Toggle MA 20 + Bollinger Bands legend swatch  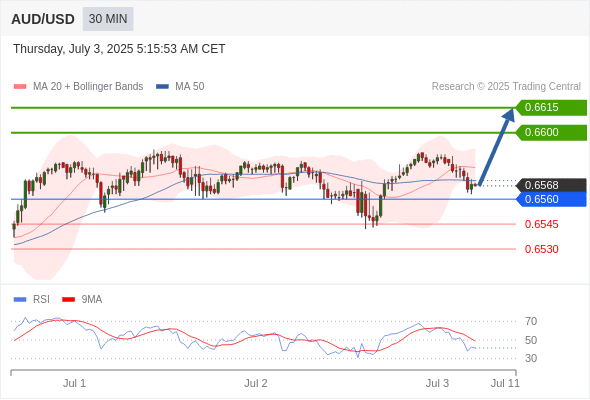[x=20, y=87]
